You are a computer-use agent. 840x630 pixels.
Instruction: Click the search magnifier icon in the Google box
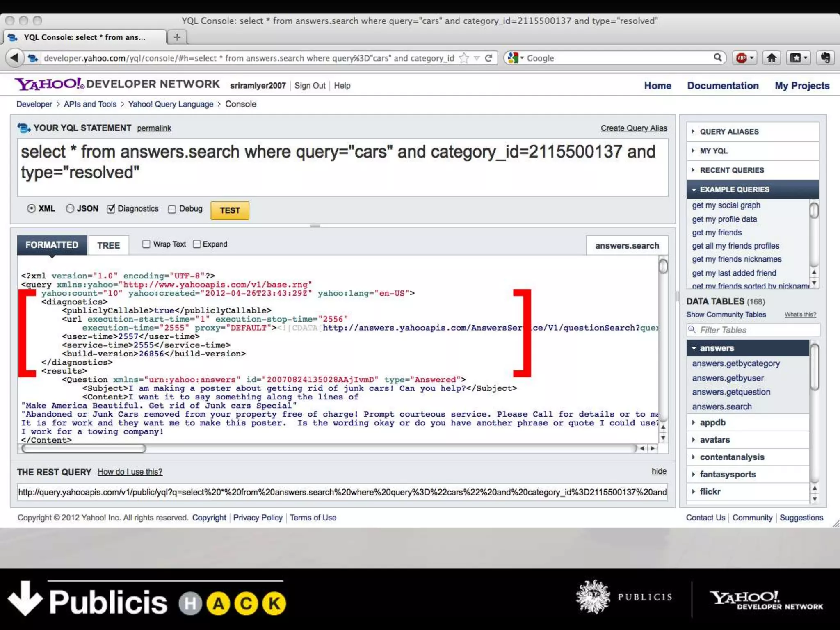click(x=717, y=58)
